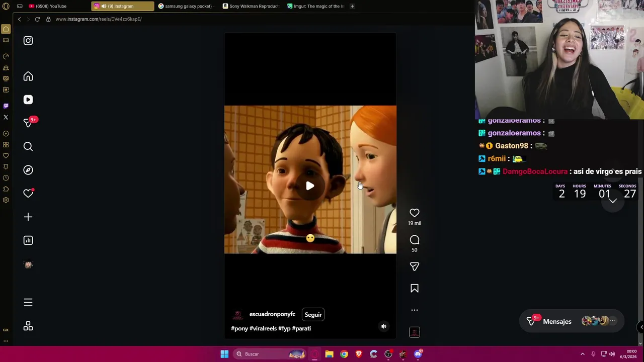Reload the Instagram page
Viewport: 644px width, 362px height.
pyautogui.click(x=37, y=19)
